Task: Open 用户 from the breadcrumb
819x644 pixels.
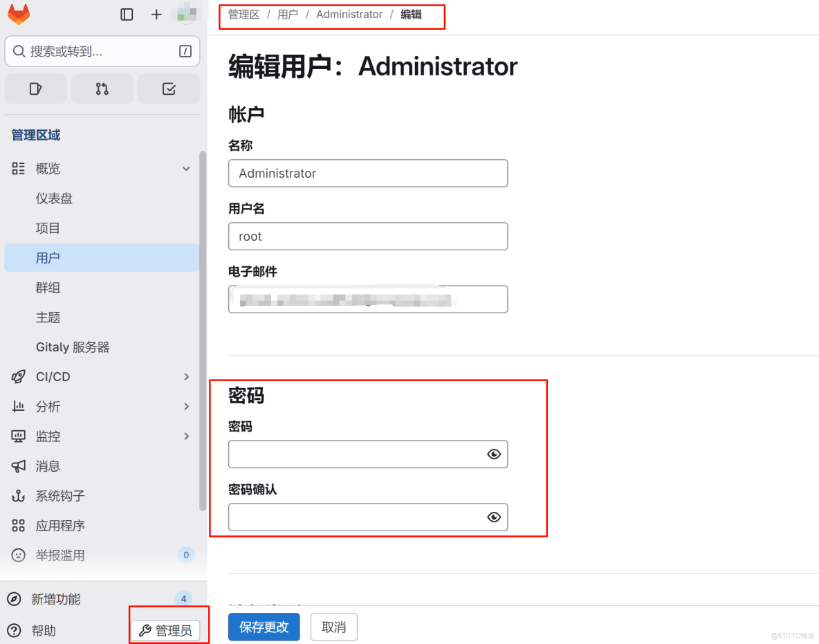Action: pos(287,14)
